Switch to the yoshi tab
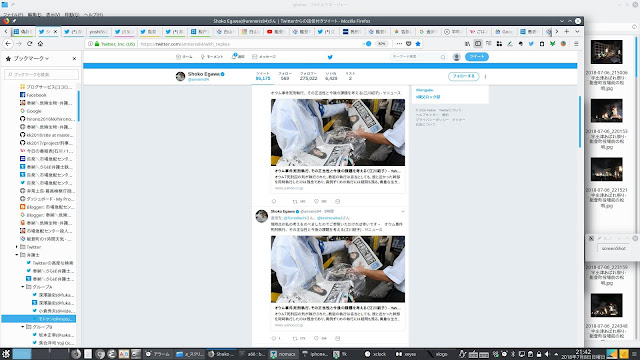Image resolution: width=640 pixels, height=360 pixels. tap(98, 31)
